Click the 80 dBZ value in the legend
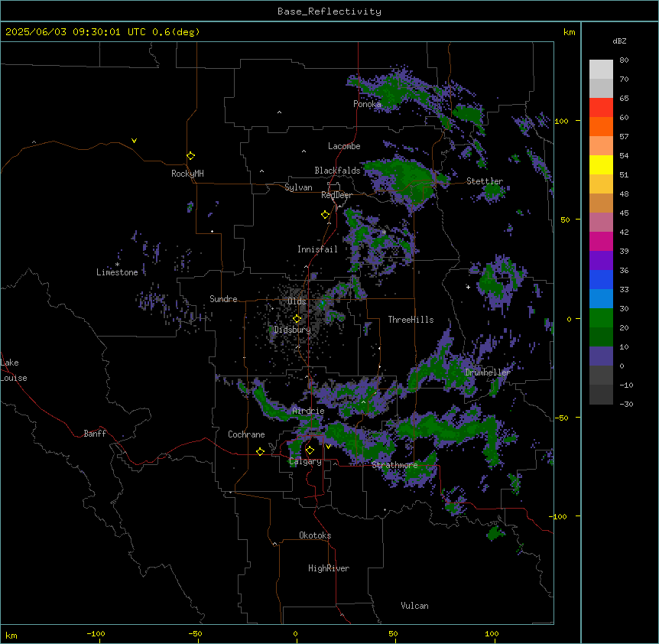The image size is (659, 644). coord(624,60)
